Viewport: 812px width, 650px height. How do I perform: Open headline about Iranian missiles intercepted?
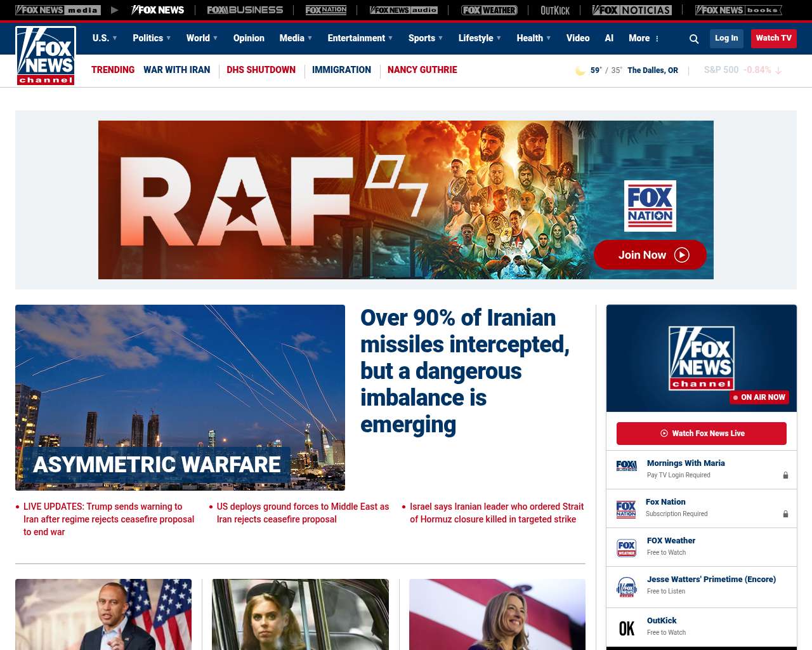click(x=466, y=371)
